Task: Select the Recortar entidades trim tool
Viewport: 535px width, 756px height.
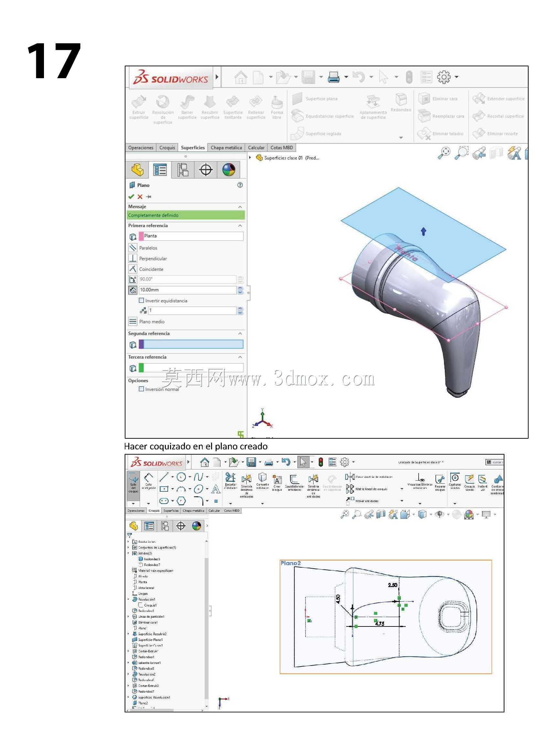Action: point(230,481)
